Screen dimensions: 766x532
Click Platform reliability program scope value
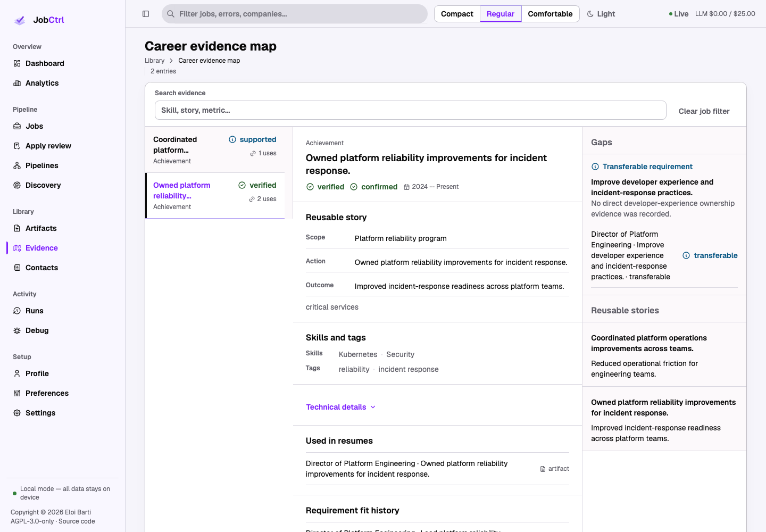tap(401, 238)
